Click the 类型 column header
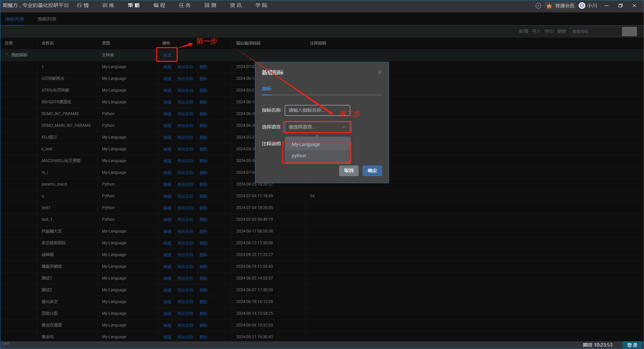 pos(106,43)
